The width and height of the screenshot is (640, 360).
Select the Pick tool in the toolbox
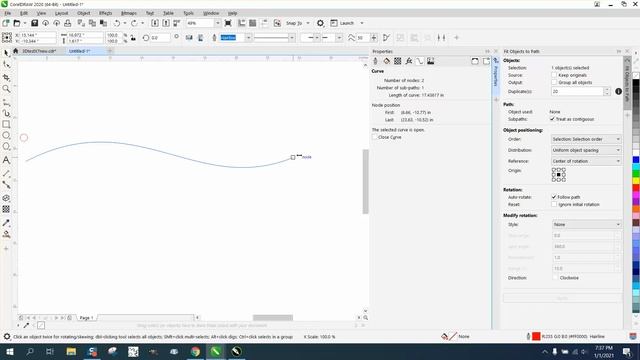[x=6, y=53]
